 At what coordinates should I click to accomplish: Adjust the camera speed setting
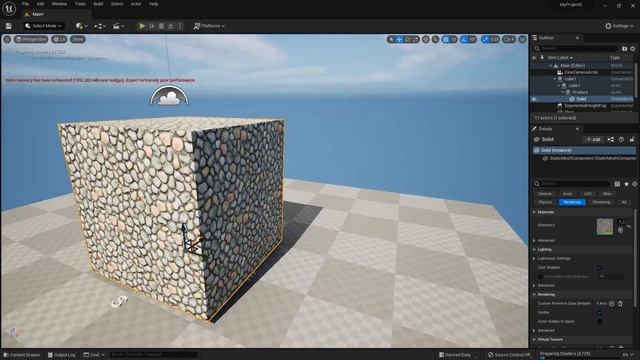(x=509, y=39)
